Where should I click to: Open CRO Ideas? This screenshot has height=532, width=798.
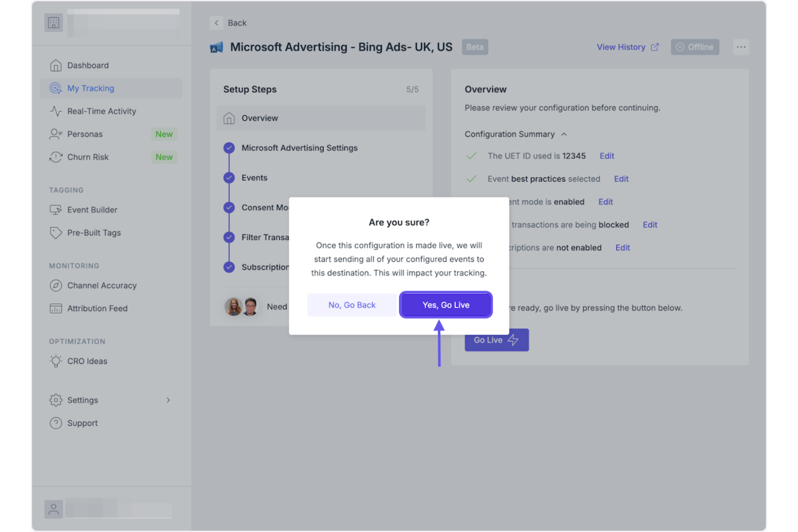tap(87, 361)
